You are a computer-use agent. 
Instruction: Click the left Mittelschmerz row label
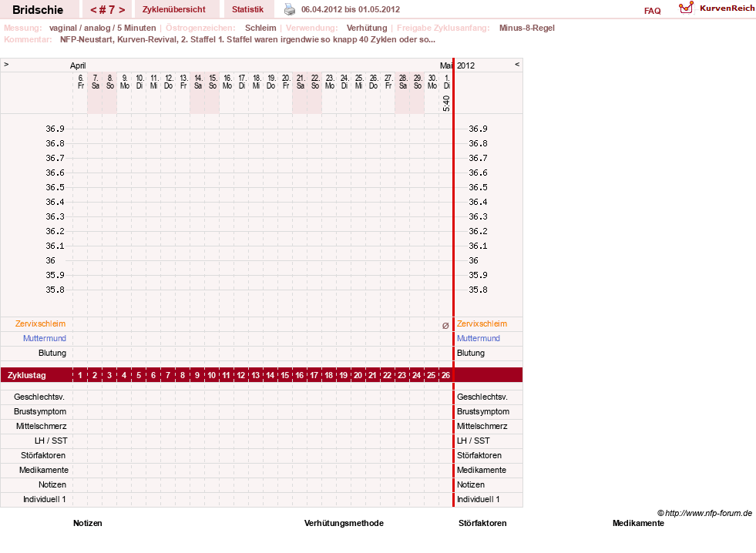(x=42, y=426)
